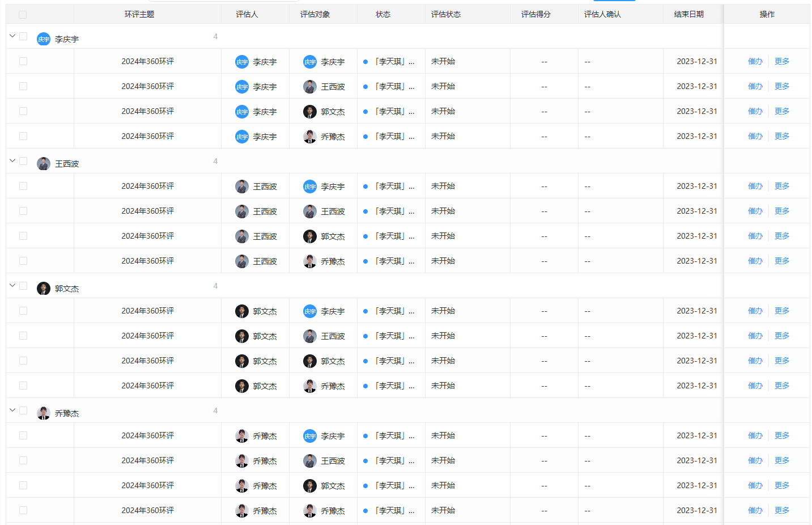Click the 结束日期 column header
Image resolution: width=812 pixels, height=525 pixels.
coord(688,14)
